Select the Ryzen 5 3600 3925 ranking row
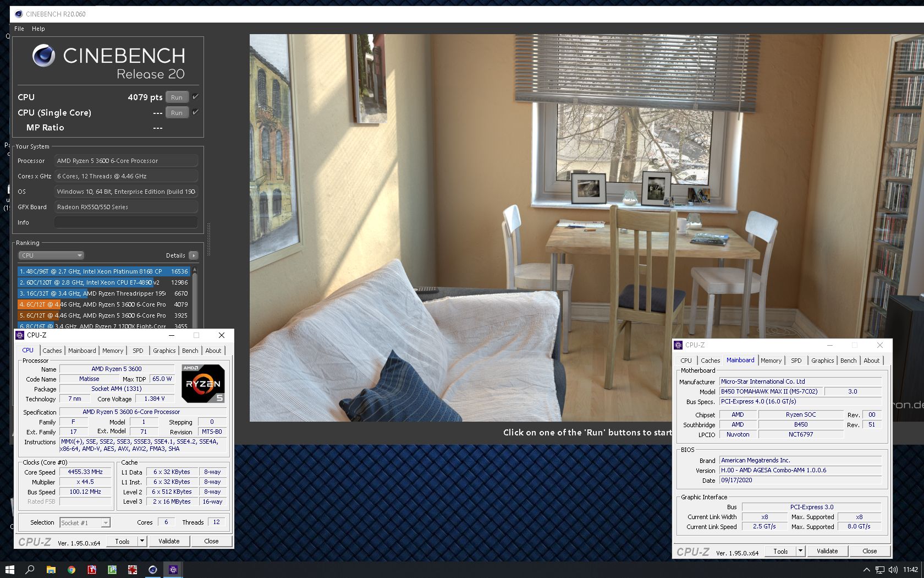924x578 pixels. (103, 315)
